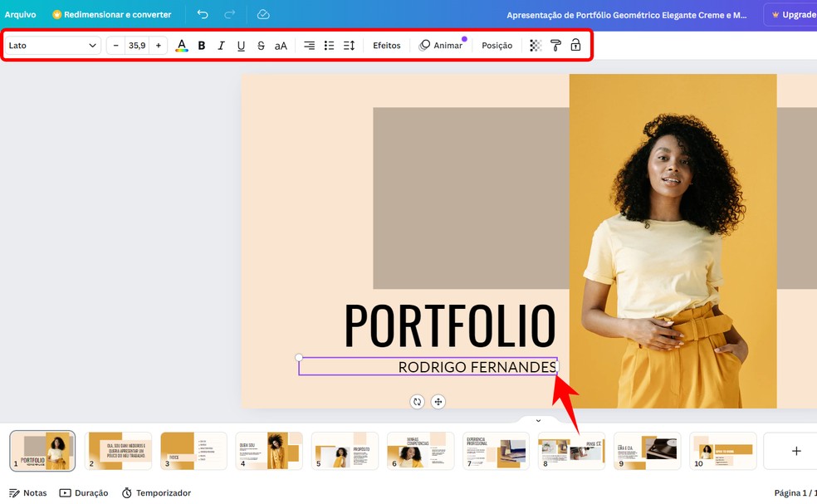
Task: Open the Arquivo menu
Action: pyautogui.click(x=20, y=14)
